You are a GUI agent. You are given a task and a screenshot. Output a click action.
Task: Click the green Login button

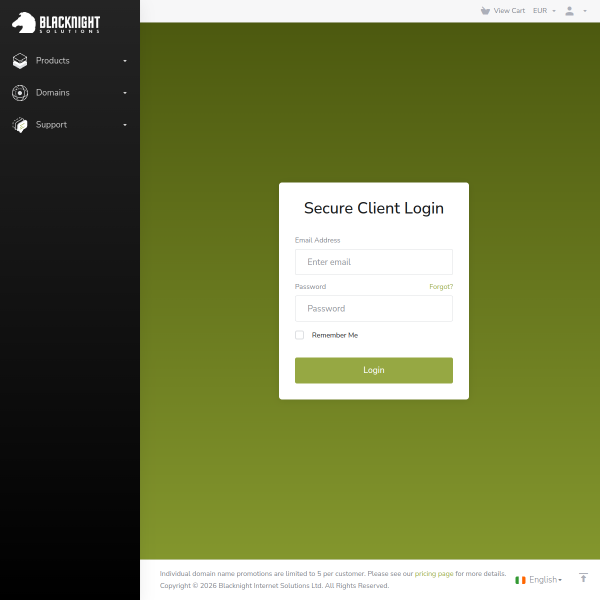(374, 370)
